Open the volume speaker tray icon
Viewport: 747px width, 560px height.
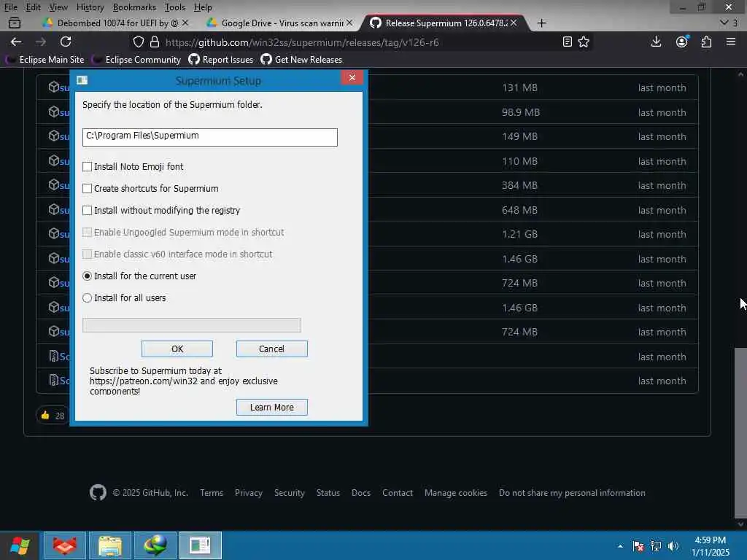pyautogui.click(x=673, y=546)
